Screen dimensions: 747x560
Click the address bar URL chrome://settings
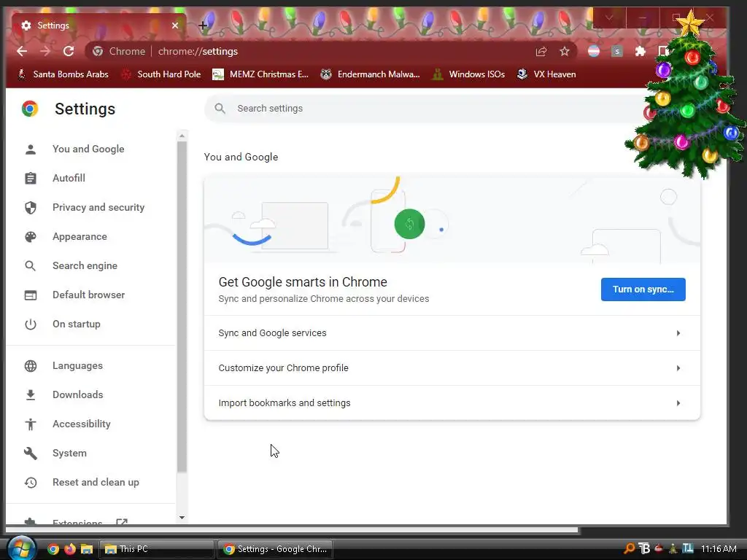click(198, 52)
